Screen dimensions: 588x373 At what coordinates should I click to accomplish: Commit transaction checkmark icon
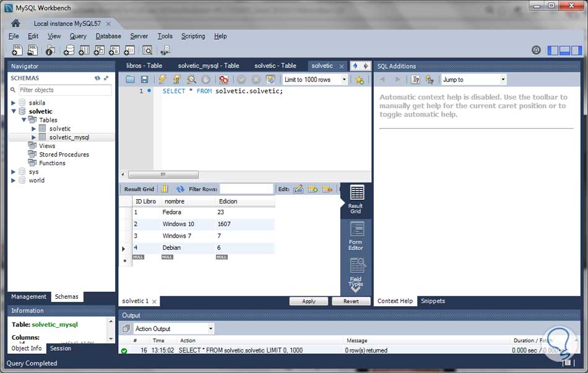click(x=241, y=79)
